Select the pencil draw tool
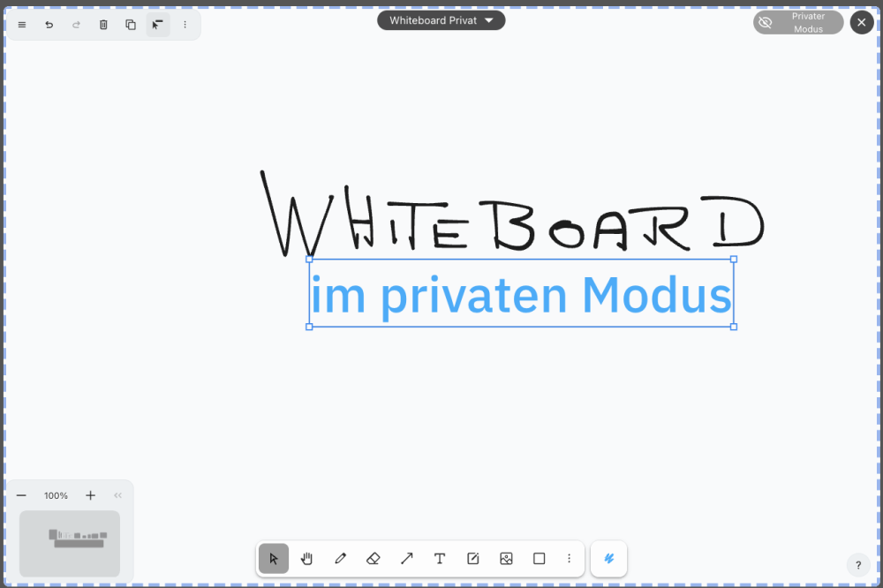The image size is (883, 588). click(x=340, y=559)
